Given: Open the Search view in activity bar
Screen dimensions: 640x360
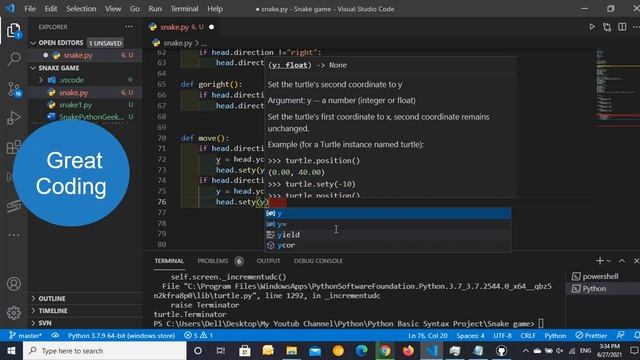Looking at the screenshot, I should 14,59.
